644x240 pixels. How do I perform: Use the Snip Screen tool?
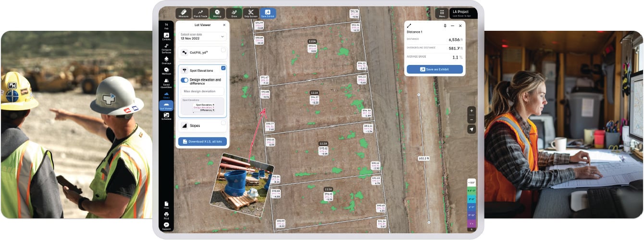[251, 13]
